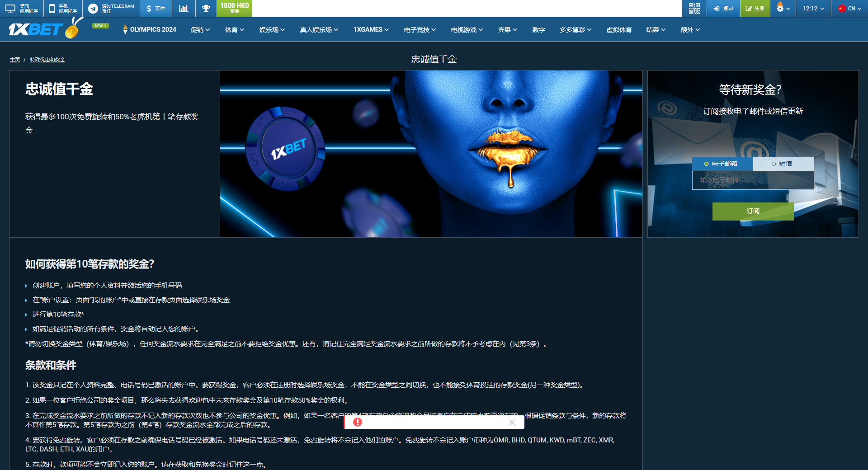Open the statistics bar chart icon
Image resolution: width=868 pixels, height=470 pixels.
coord(184,9)
